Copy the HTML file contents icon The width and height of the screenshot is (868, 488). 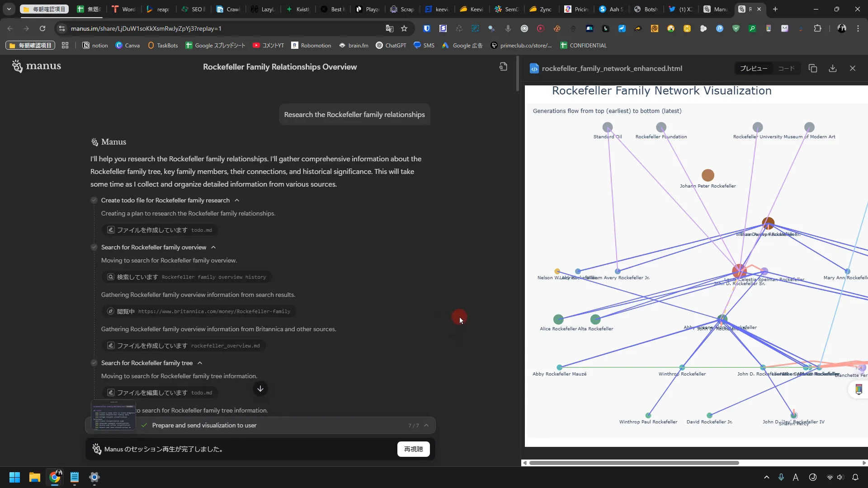point(813,68)
